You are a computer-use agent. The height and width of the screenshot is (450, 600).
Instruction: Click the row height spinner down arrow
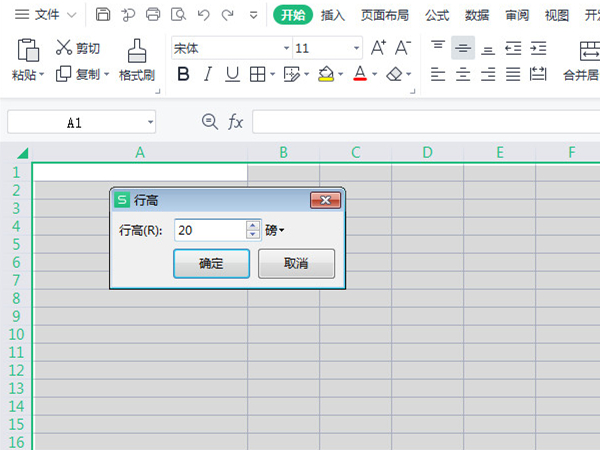[x=253, y=235]
